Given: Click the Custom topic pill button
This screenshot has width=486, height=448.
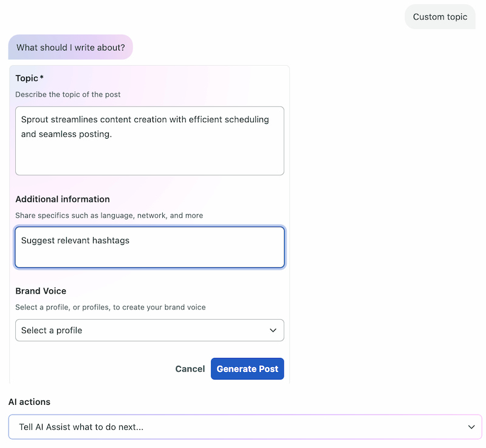Looking at the screenshot, I should 440,16.
